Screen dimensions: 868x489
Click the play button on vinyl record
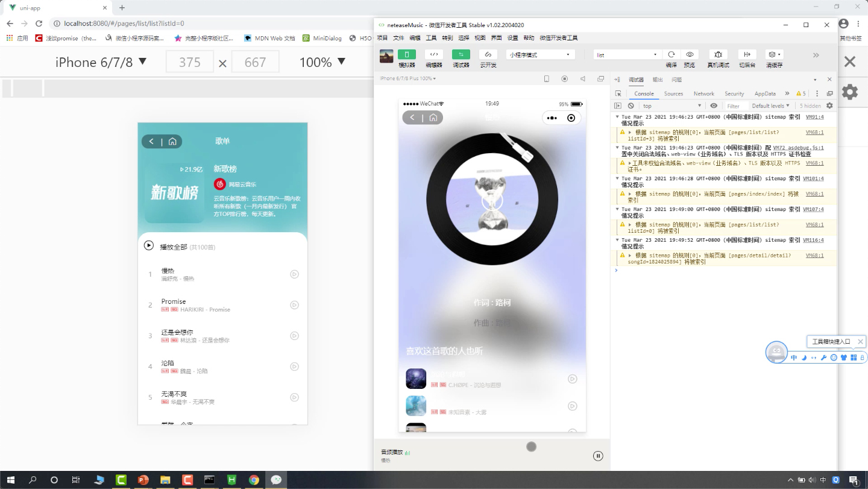[492, 200]
